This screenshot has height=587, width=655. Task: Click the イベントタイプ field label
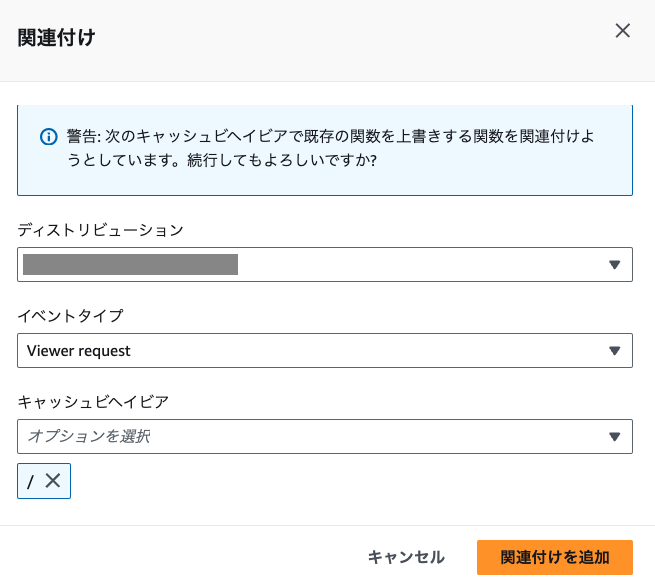coord(70,316)
